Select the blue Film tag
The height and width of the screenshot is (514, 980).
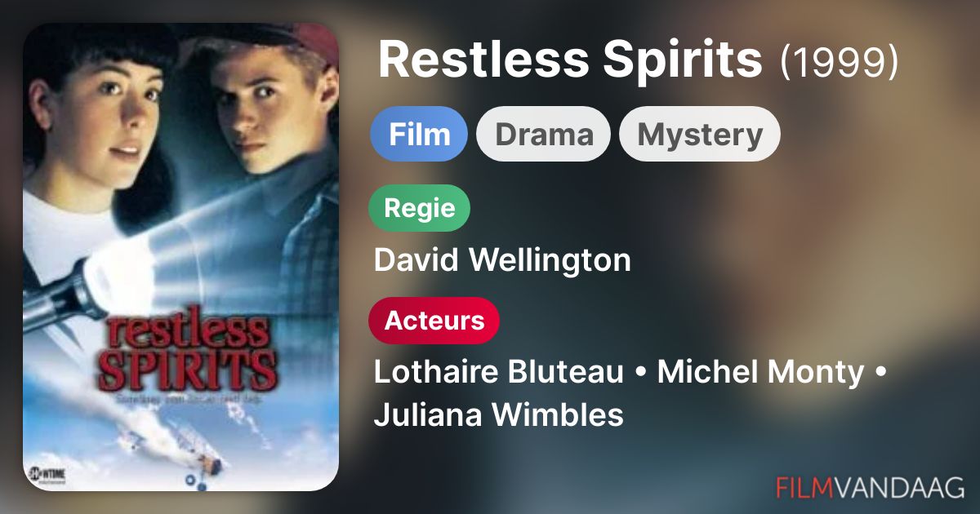click(x=419, y=134)
